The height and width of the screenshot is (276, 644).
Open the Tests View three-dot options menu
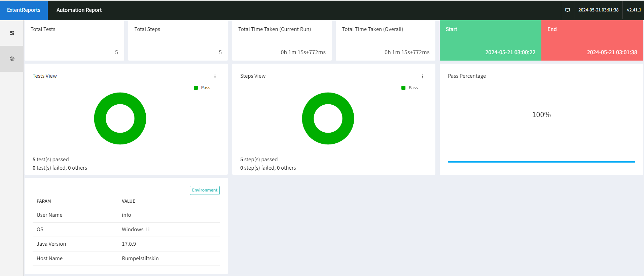pyautogui.click(x=215, y=76)
